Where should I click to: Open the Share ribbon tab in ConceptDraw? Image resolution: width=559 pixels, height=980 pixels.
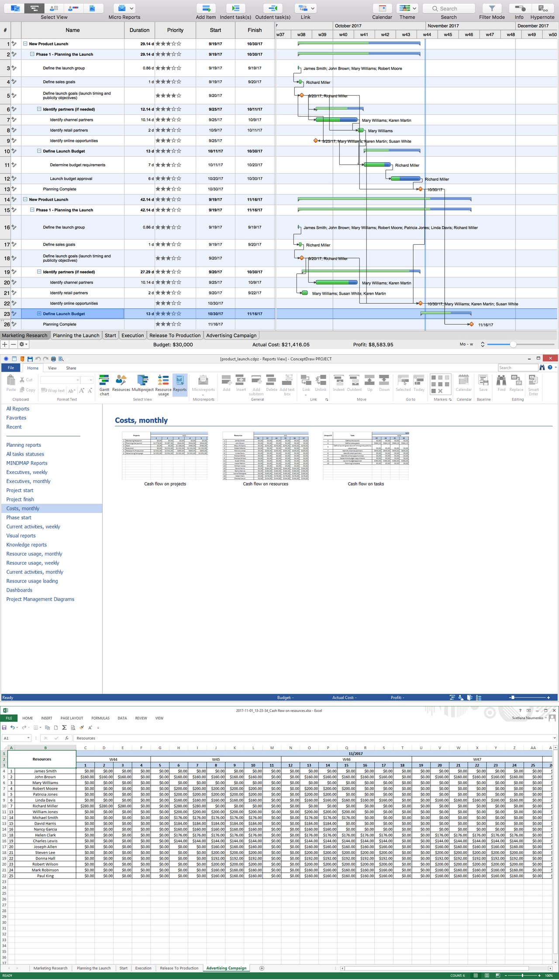pos(71,368)
